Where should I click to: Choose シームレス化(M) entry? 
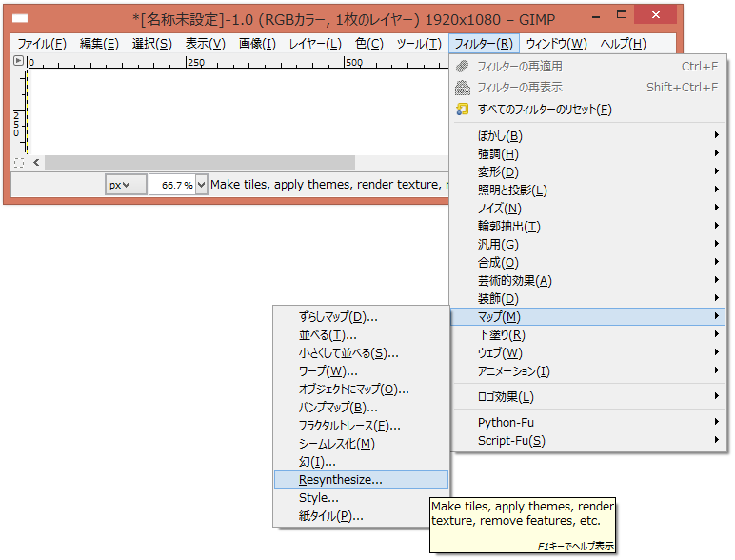point(361,444)
